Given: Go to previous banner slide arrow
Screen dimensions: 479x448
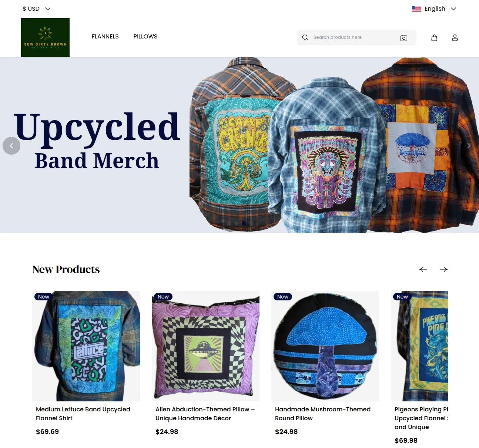Looking at the screenshot, I should coord(11,146).
